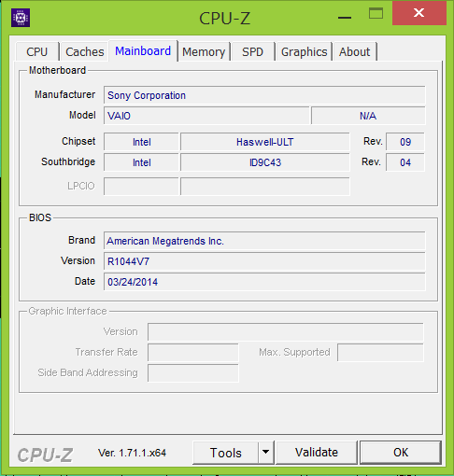Screen dimensions: 454x476
Task: Expand the Tools dropdown arrow
Action: (x=266, y=452)
